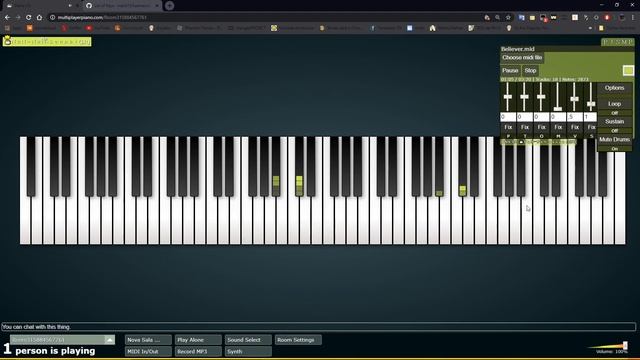The width and height of the screenshot is (640, 360).
Task: Adjust the P slider in MIDI panel
Action: click(508, 97)
